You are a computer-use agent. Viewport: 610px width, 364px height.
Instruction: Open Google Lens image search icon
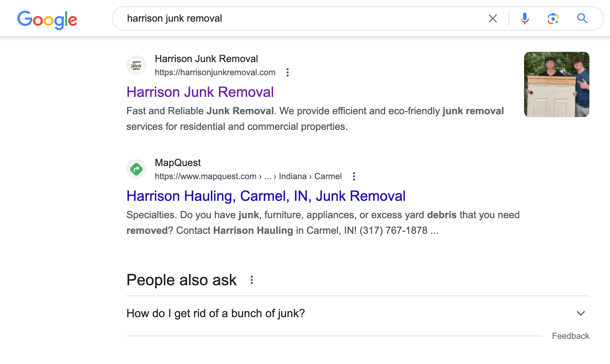[x=553, y=18]
